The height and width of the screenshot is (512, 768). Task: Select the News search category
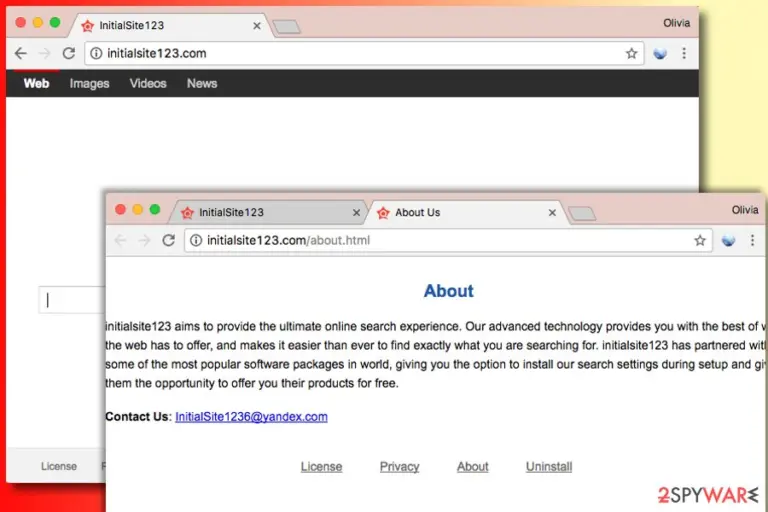click(202, 83)
